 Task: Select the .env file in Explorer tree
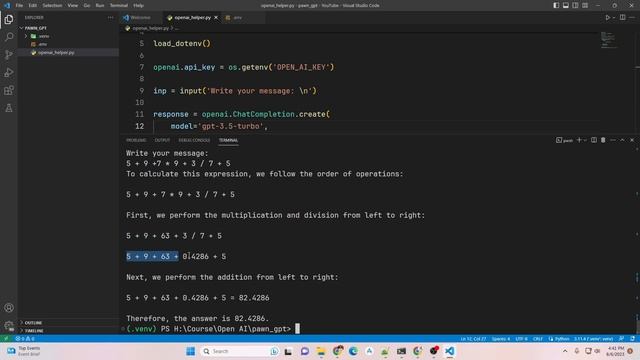pos(69,44)
